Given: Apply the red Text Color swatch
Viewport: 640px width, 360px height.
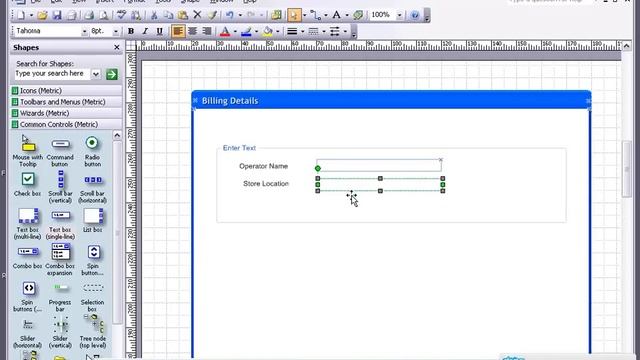Looking at the screenshot, I should coord(224,31).
